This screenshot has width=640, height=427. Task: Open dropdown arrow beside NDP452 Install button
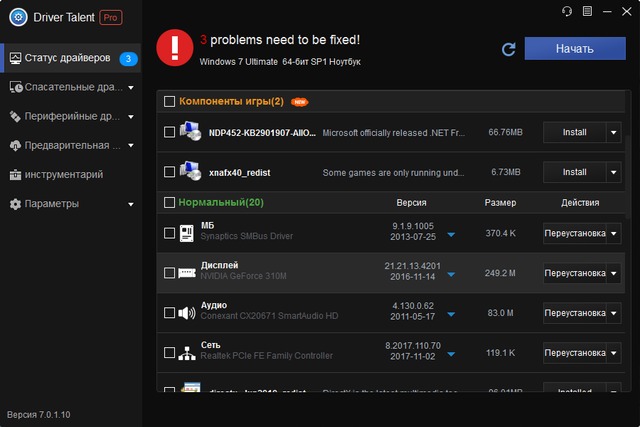click(x=613, y=132)
